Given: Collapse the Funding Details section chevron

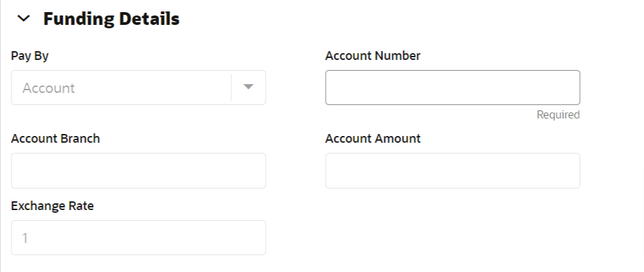Looking at the screenshot, I should point(24,20).
